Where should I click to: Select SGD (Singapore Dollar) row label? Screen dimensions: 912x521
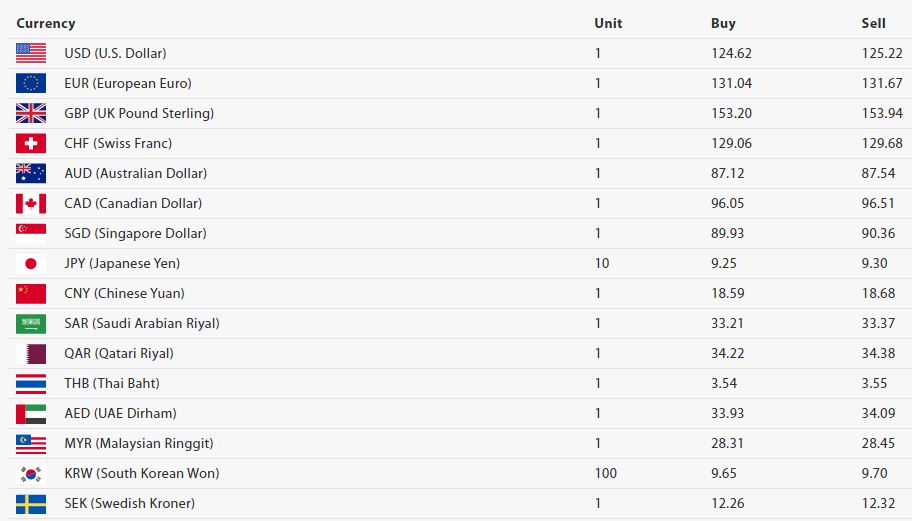pos(136,233)
